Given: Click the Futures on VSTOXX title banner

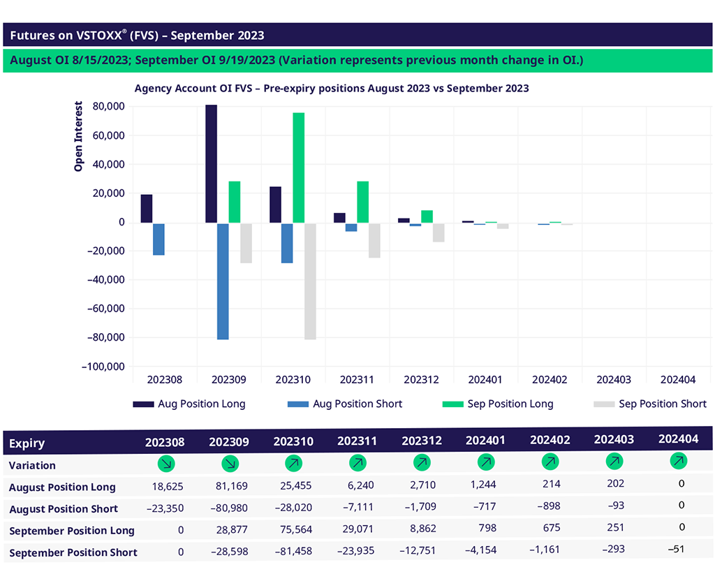Looking at the screenshot, I should pyautogui.click(x=357, y=35).
